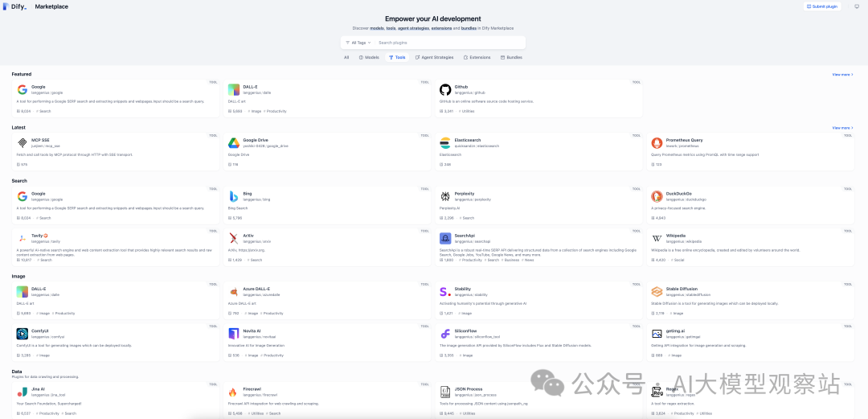Click the Search tag on Tavily card
This screenshot has width=868, height=419.
[x=45, y=260]
